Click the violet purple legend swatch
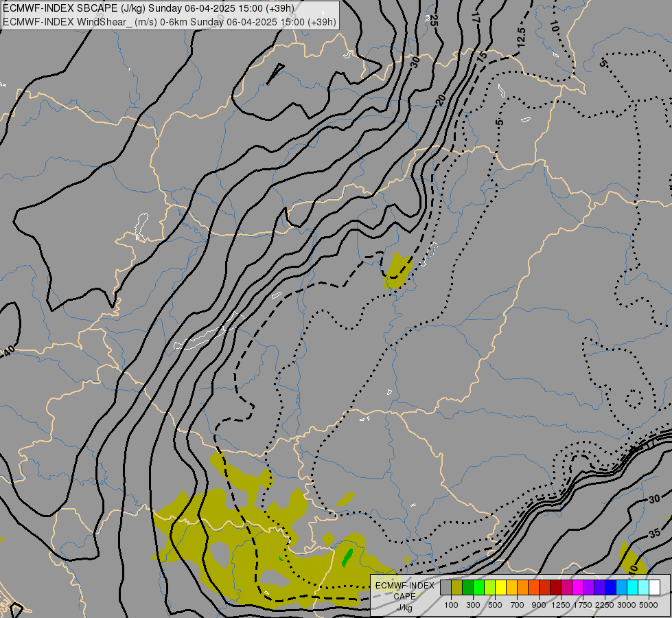 click(588, 587)
